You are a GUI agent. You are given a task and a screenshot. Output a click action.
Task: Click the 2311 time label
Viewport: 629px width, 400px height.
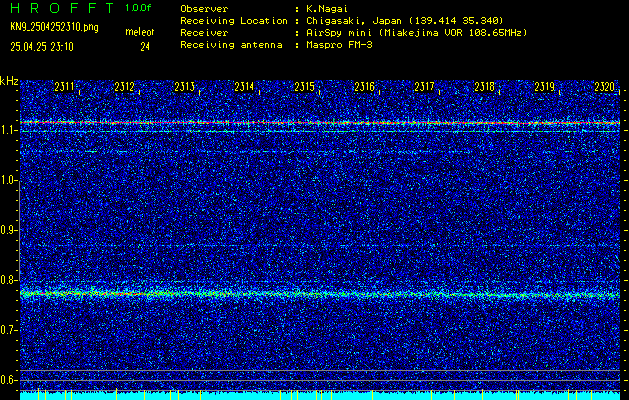[x=64, y=87]
